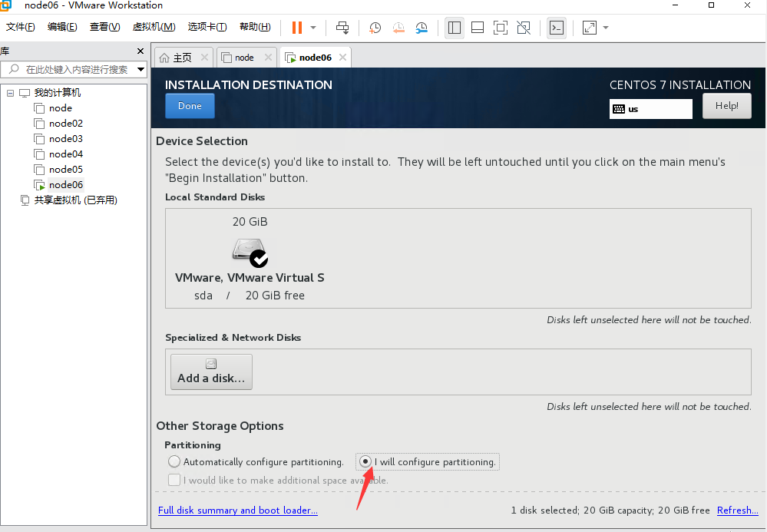Open the 选项卡(T) menu

click(x=207, y=27)
